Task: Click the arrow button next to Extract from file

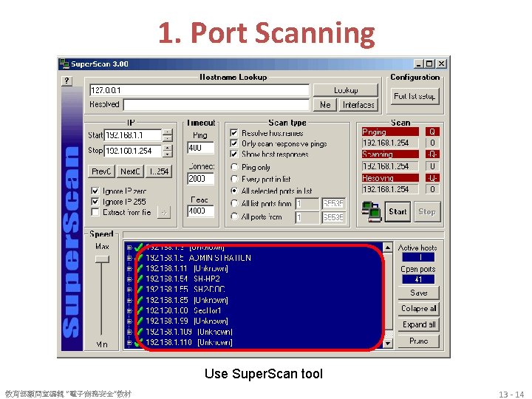Action: pyautogui.click(x=164, y=212)
